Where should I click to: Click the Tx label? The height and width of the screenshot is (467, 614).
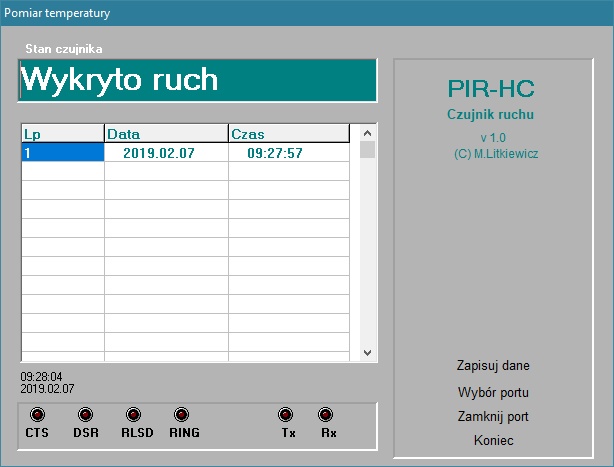click(289, 433)
